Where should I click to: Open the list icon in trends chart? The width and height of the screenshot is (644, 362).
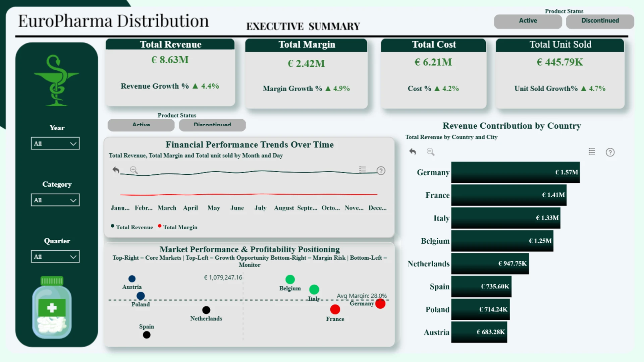[363, 170]
